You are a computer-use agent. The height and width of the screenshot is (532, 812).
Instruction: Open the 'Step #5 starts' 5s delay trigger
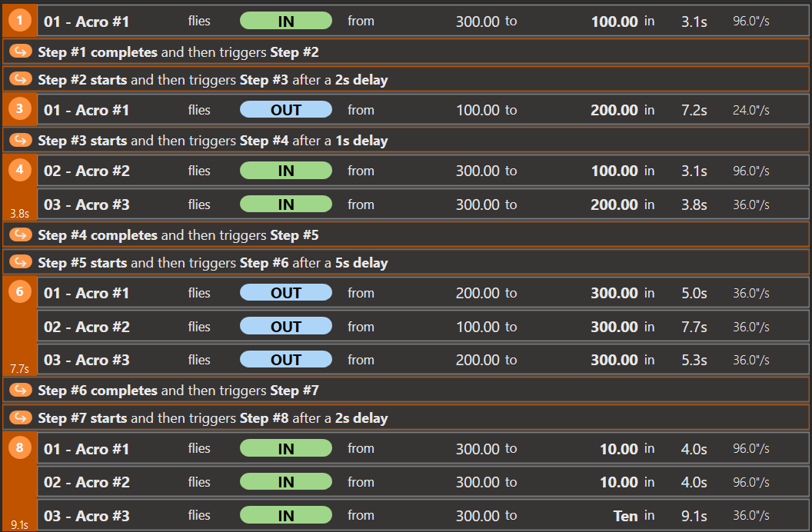coord(213,263)
